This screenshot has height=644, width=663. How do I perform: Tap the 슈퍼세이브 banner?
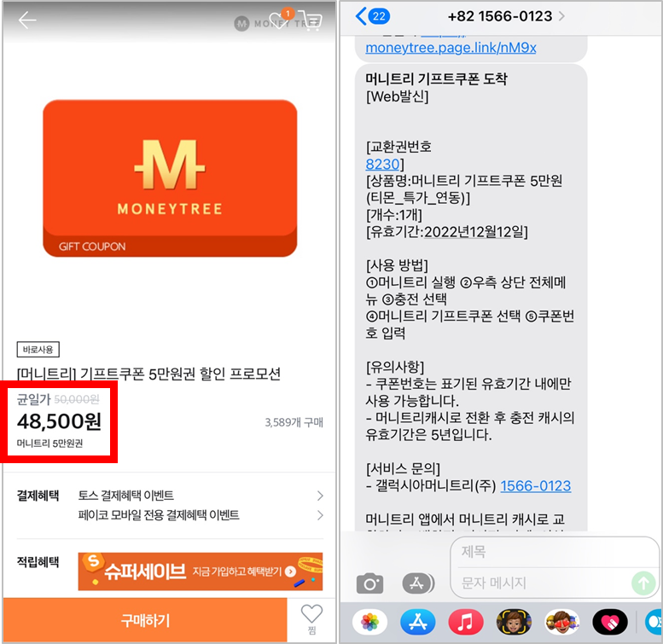tap(201, 571)
